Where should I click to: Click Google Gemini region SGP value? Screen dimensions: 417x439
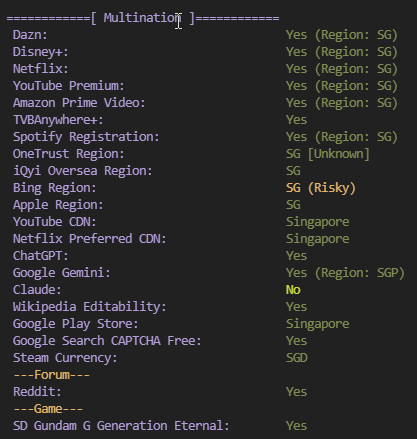point(345,273)
